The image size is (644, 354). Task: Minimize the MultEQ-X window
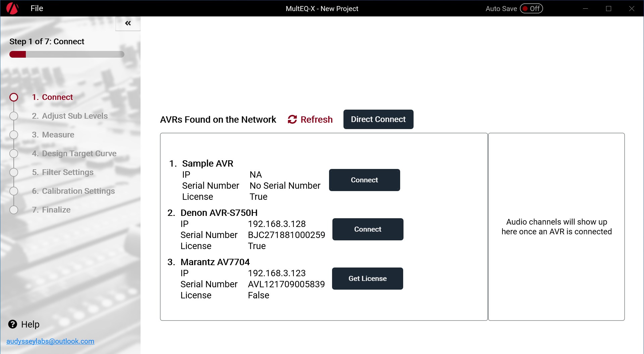coord(585,8)
